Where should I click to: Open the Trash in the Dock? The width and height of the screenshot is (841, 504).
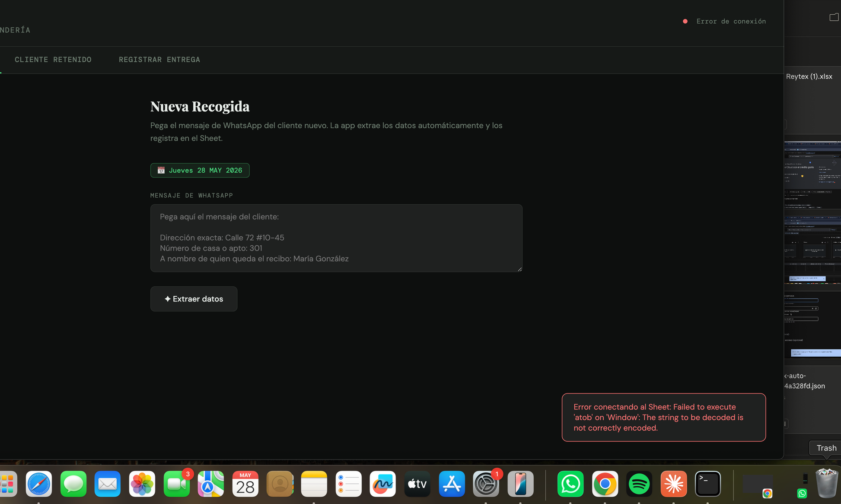coord(826,484)
